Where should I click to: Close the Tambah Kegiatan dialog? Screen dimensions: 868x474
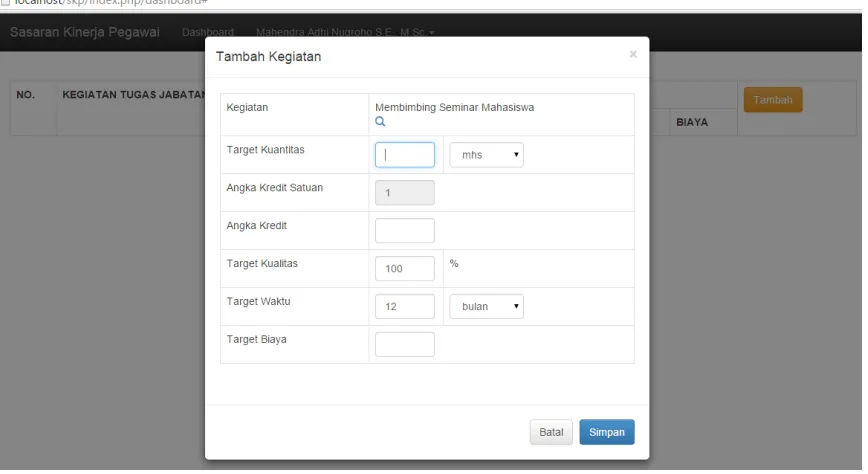tap(633, 54)
